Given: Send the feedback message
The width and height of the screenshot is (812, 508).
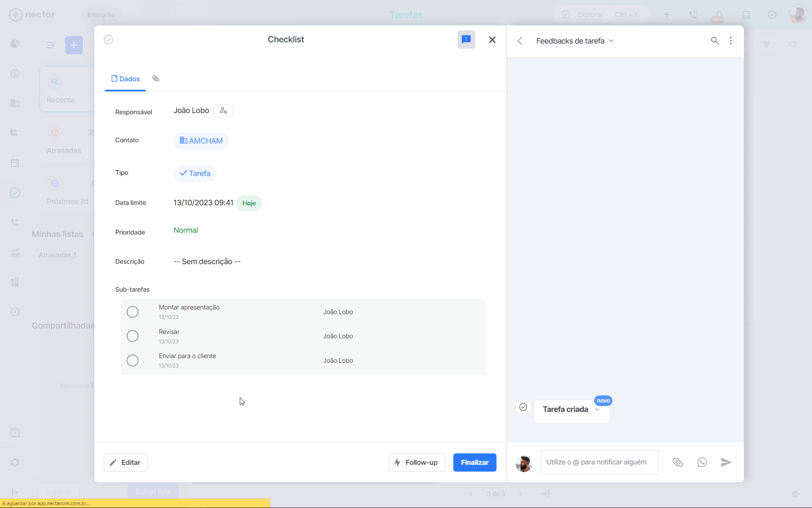Looking at the screenshot, I should pyautogui.click(x=726, y=462).
